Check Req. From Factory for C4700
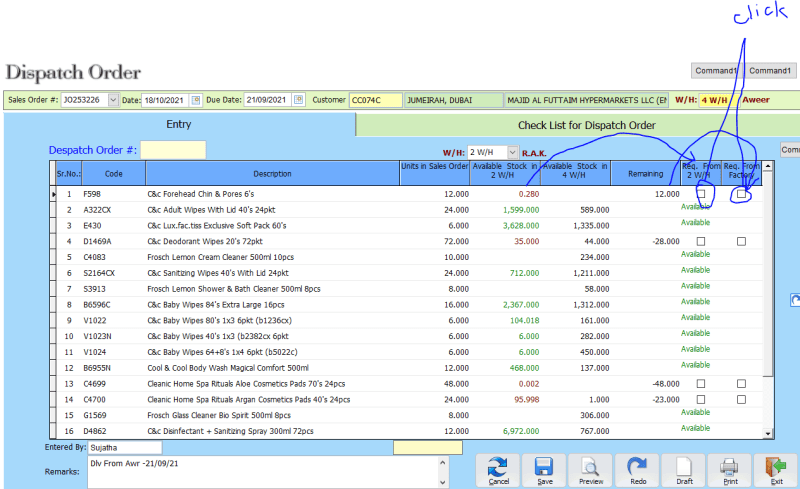800x489 pixels. [x=741, y=400]
